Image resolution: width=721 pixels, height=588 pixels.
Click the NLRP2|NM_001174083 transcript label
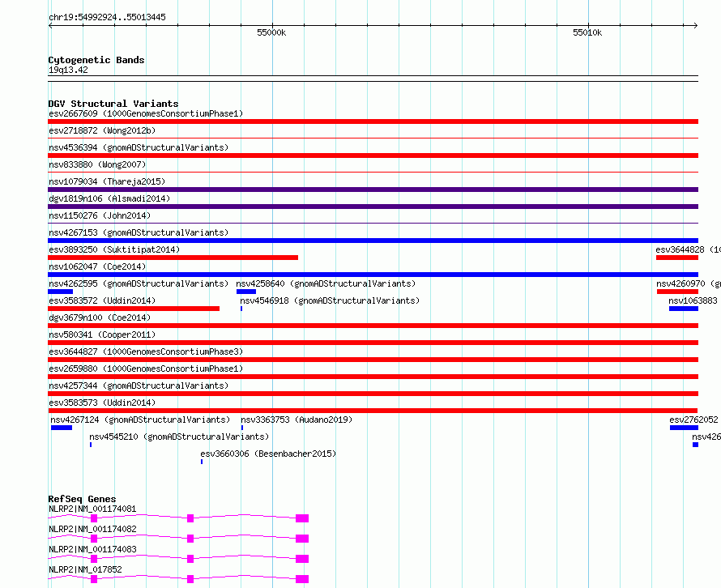(x=92, y=549)
